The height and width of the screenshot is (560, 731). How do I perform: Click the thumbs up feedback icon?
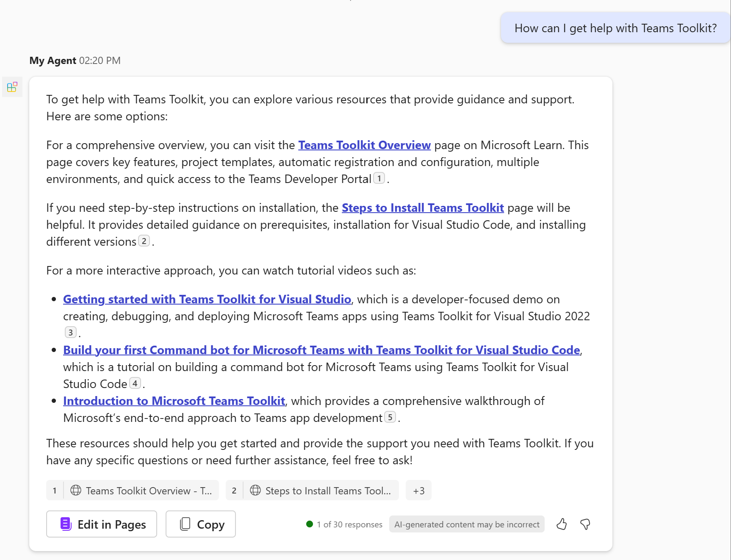pyautogui.click(x=562, y=524)
